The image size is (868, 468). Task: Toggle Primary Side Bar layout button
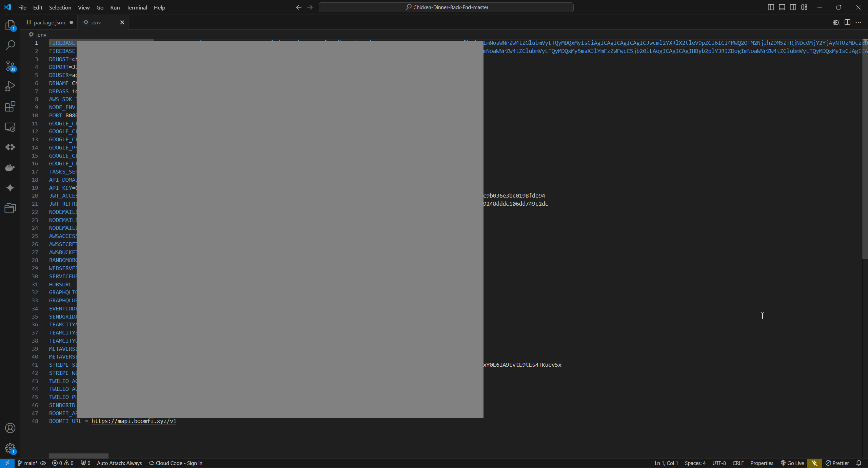[x=771, y=7]
